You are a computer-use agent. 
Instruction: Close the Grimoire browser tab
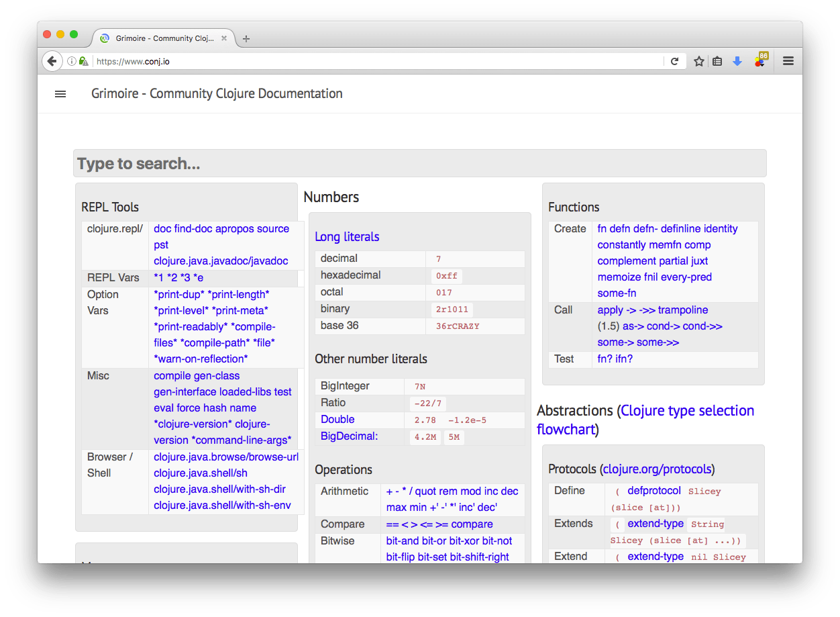pyautogui.click(x=224, y=38)
